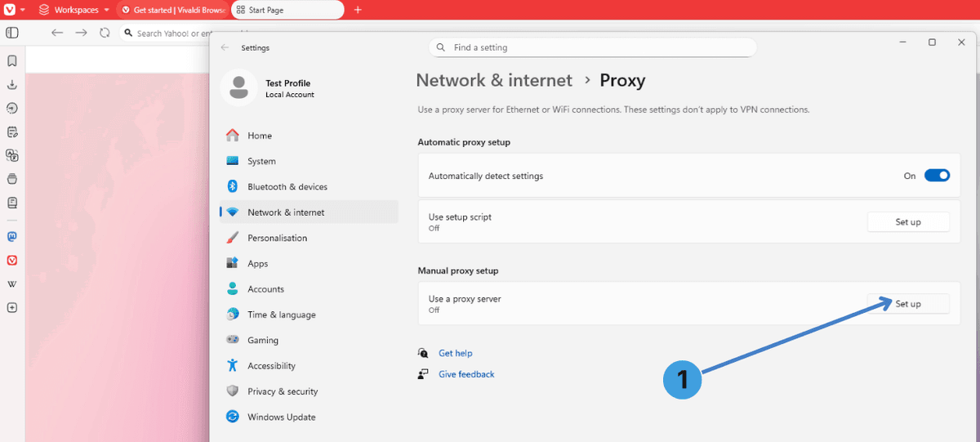Open the System settings category
The width and height of the screenshot is (980, 442).
309,161
